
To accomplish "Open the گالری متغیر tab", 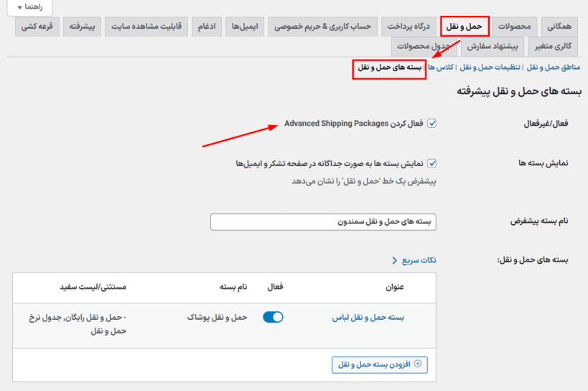I will pos(553,47).
